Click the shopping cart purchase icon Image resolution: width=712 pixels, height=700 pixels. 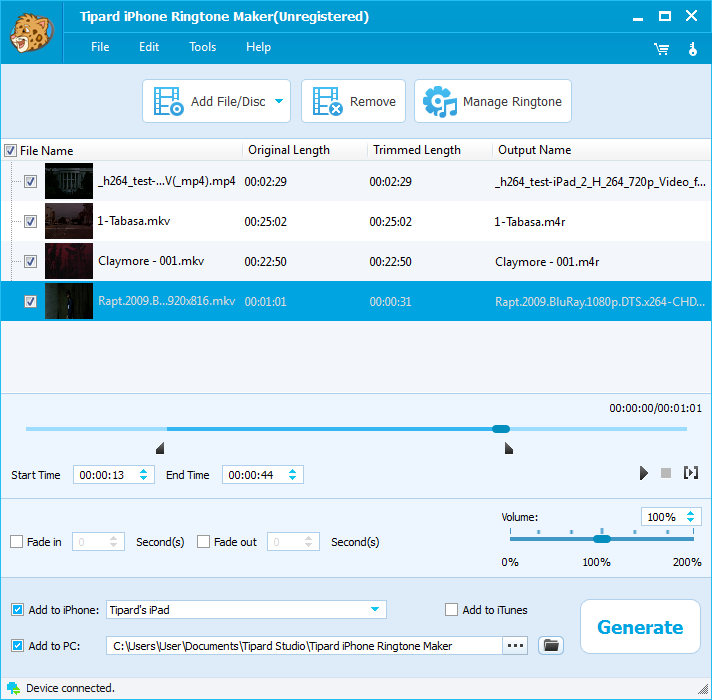click(x=661, y=47)
